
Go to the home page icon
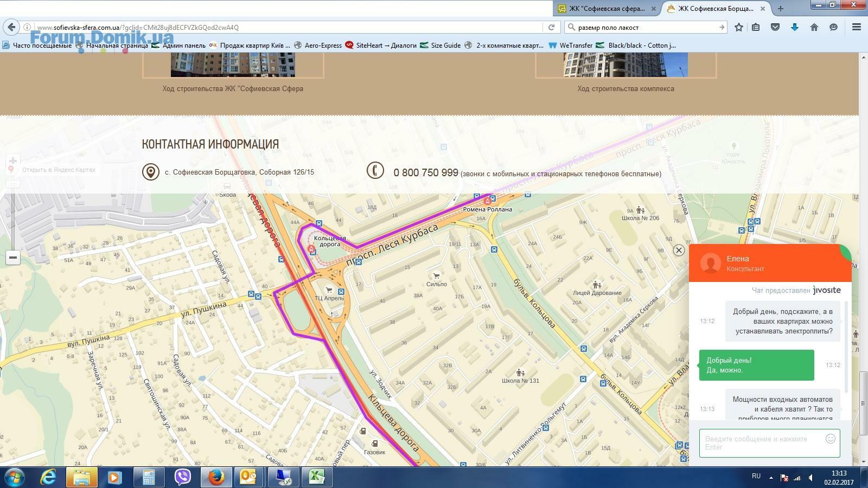814,27
